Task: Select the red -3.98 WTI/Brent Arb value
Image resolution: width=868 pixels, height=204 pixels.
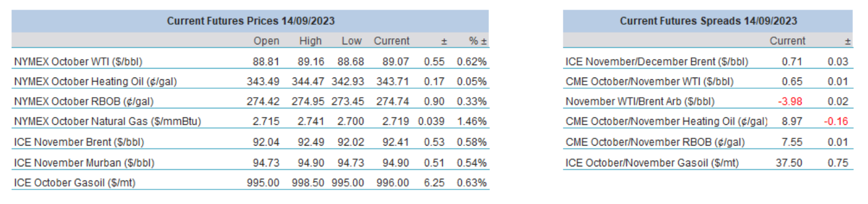Action: pos(791,102)
